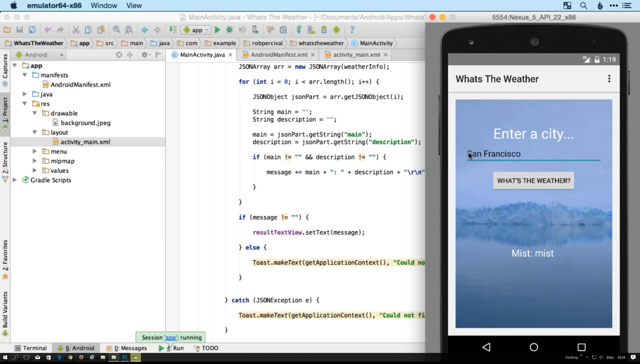This screenshot has height=364, width=640.
Task: Expand the Gradle Scripts section
Action: click(15, 180)
